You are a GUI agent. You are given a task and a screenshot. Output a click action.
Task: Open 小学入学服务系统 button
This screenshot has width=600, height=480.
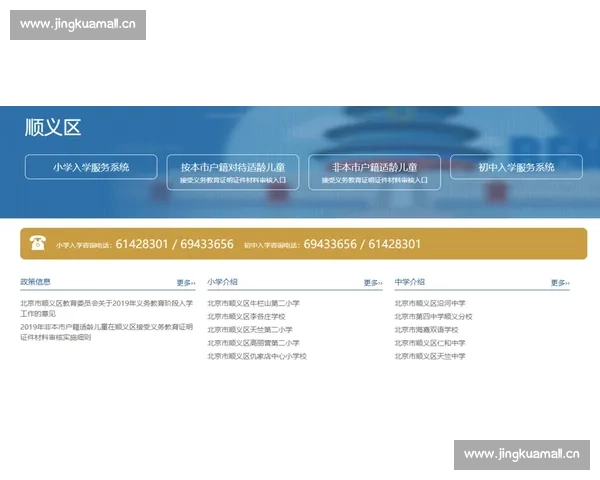coord(91,167)
